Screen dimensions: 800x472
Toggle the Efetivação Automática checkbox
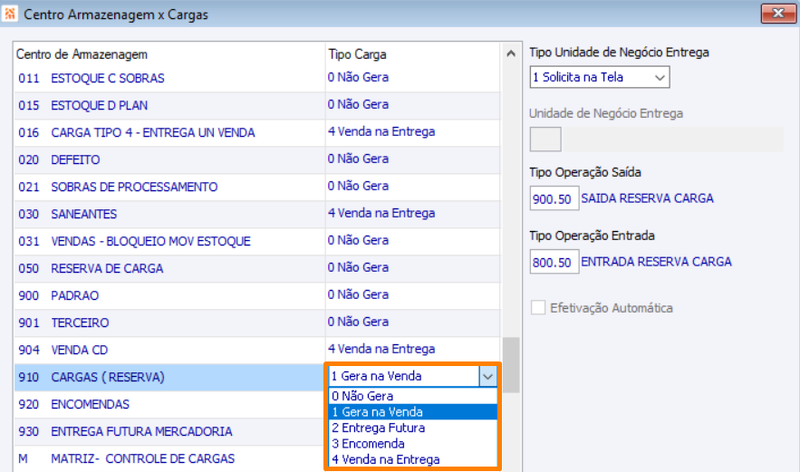[538, 308]
